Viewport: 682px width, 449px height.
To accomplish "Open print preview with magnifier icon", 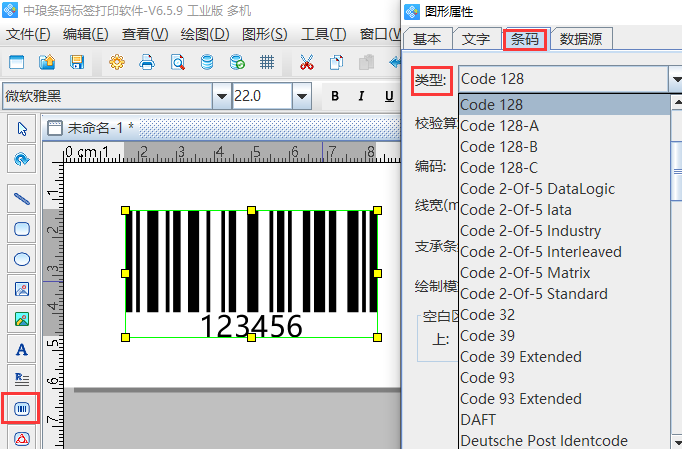I will point(177,62).
